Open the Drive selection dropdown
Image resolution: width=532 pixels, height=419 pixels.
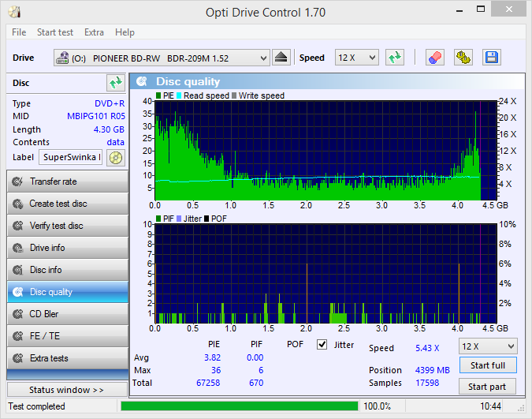[x=162, y=58]
